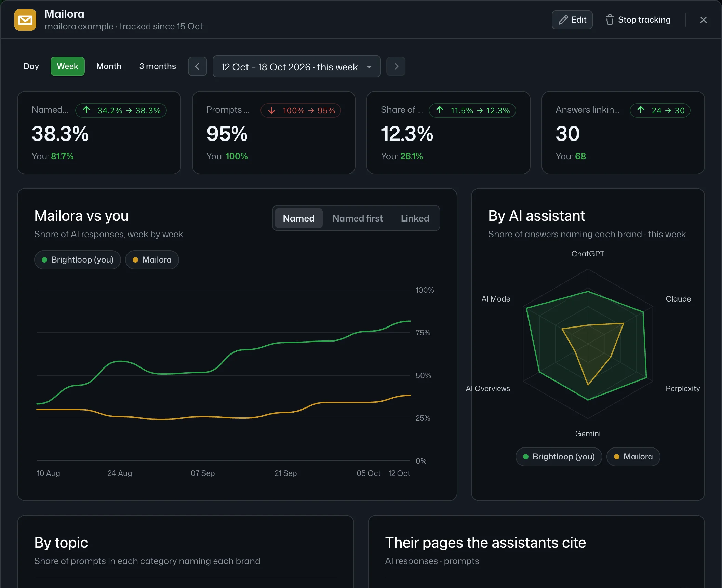Image resolution: width=722 pixels, height=588 pixels.
Task: Click the 07 Sep x-axis label
Action: 203,473
